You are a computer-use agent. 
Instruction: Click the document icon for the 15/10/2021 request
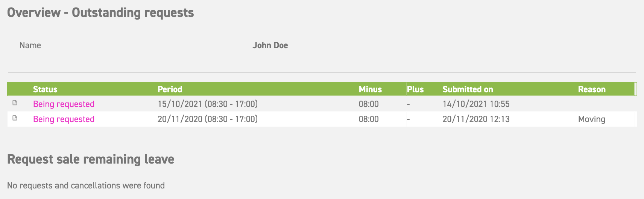point(15,103)
